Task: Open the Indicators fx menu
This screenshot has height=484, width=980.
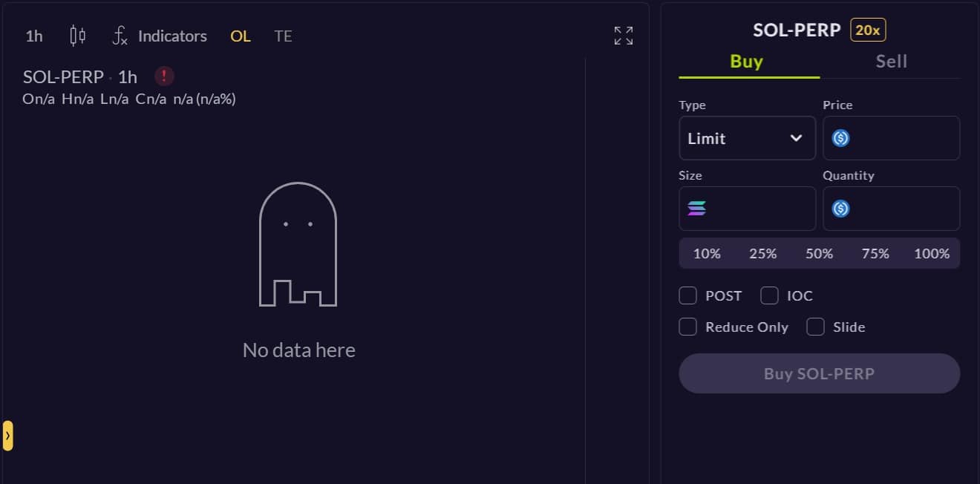Action: click(x=160, y=36)
